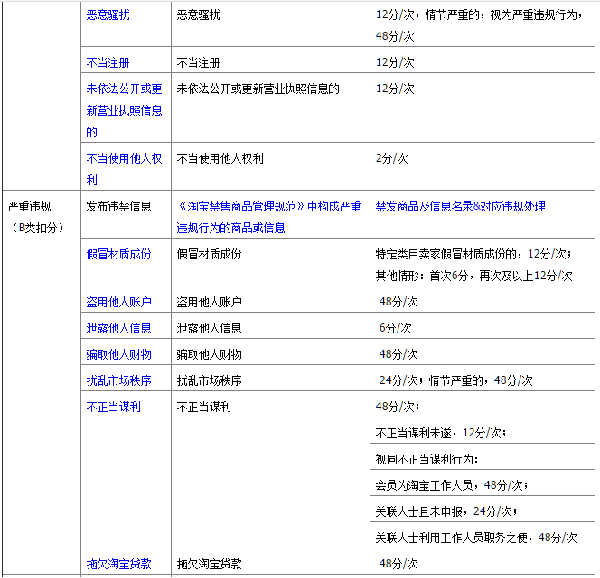The height and width of the screenshot is (578, 600).
Task: Click the 不当注册 link
Action: (x=108, y=62)
